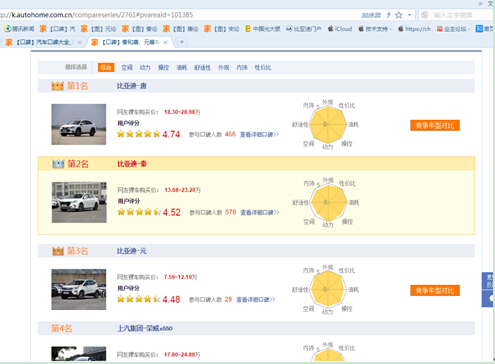Sort by 综合 overall

click(x=106, y=67)
